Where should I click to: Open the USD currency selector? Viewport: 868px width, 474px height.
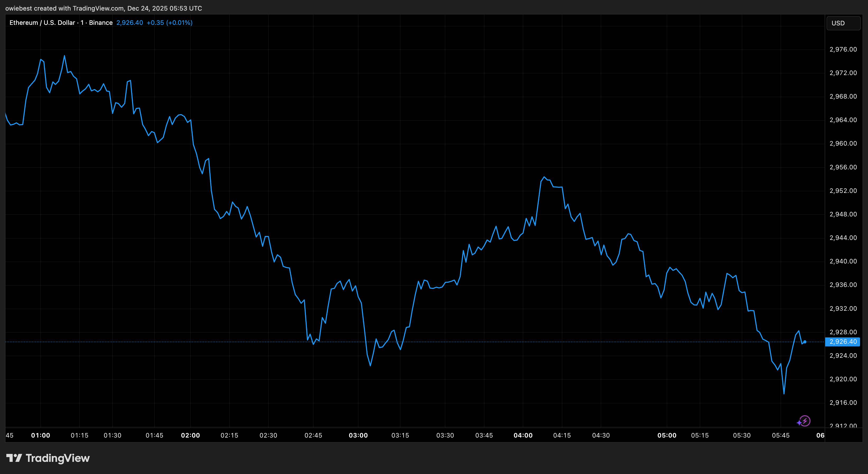[843, 23]
